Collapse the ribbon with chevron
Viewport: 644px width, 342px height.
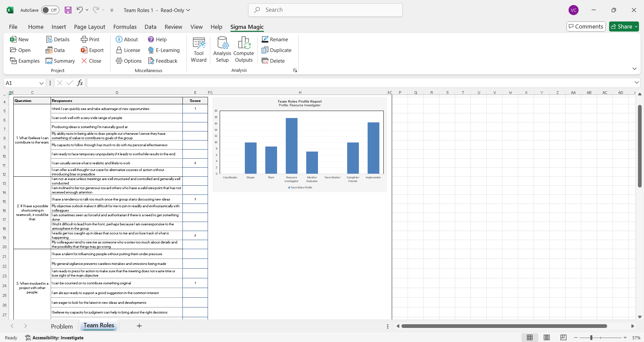point(634,69)
